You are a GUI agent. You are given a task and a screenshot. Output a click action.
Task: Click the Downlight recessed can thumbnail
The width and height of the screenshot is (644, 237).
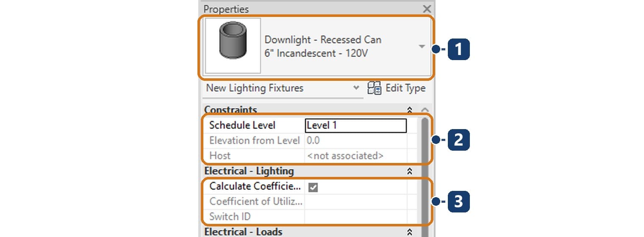click(233, 47)
